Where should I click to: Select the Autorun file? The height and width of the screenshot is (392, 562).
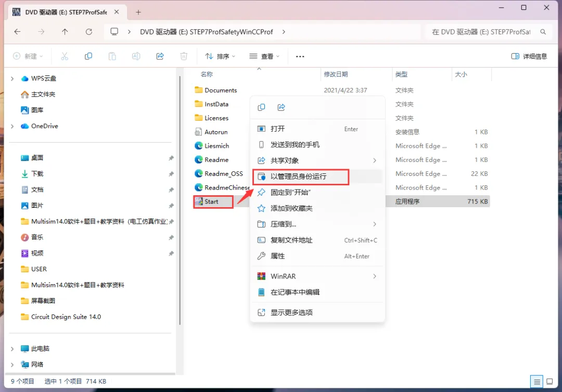click(211, 132)
